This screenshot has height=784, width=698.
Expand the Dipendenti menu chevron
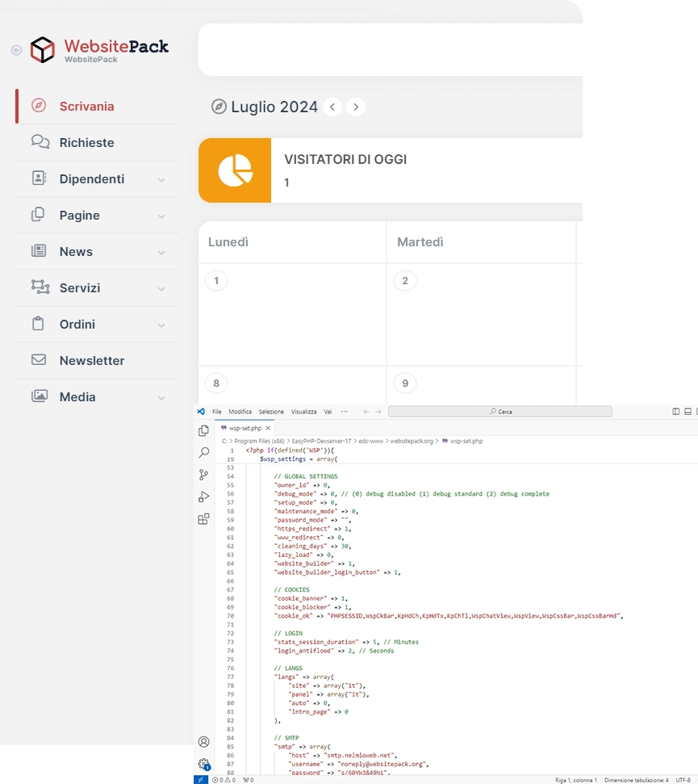point(161,180)
